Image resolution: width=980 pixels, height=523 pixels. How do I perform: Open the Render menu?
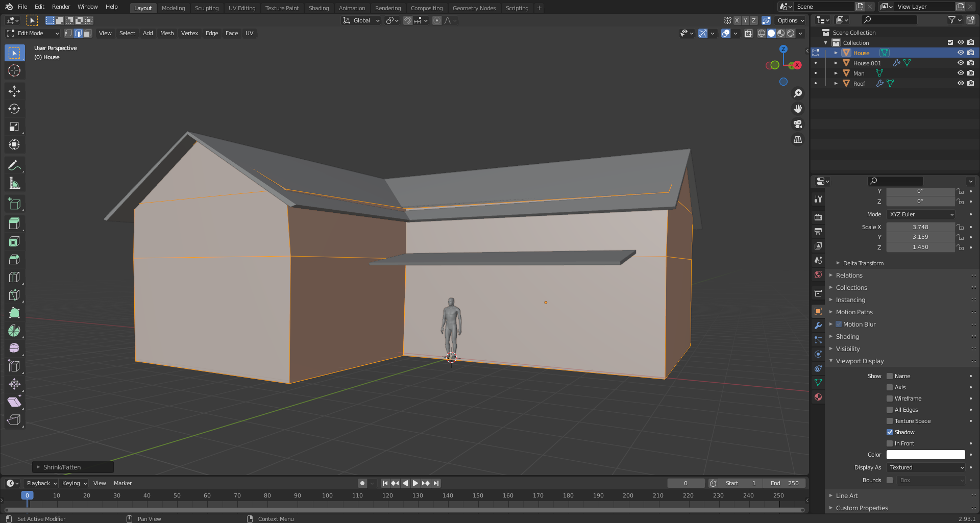tap(61, 7)
